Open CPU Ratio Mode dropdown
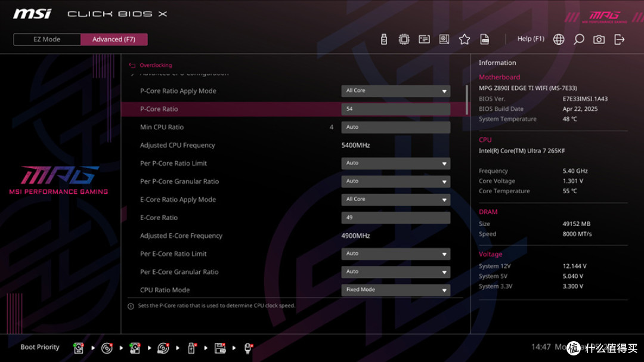 point(395,290)
